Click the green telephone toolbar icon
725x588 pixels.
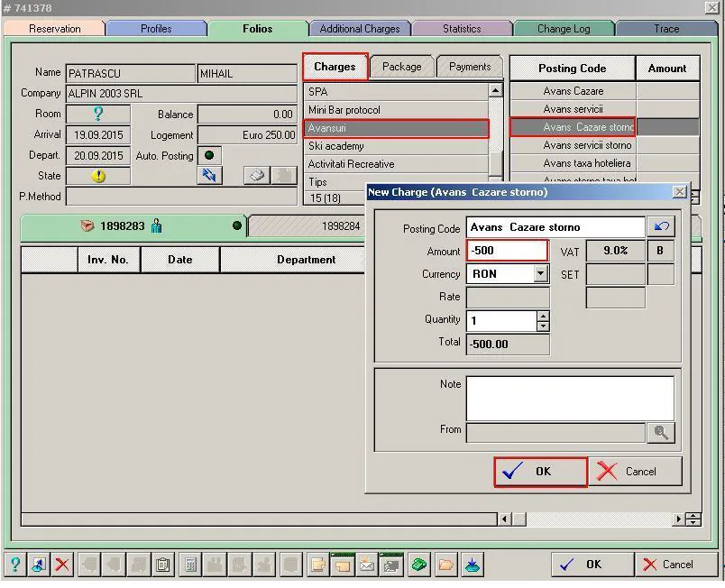(419, 565)
